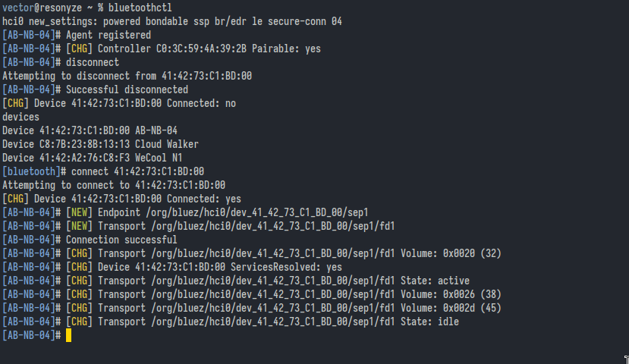This screenshot has width=629, height=364.
Task: Click the 'Volume: 0x002d (45)' value
Action: click(x=451, y=307)
